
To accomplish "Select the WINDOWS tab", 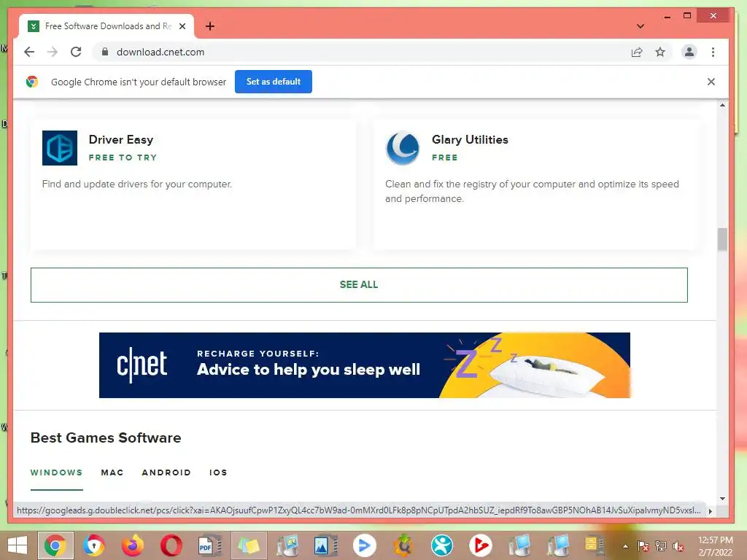I will click(57, 472).
